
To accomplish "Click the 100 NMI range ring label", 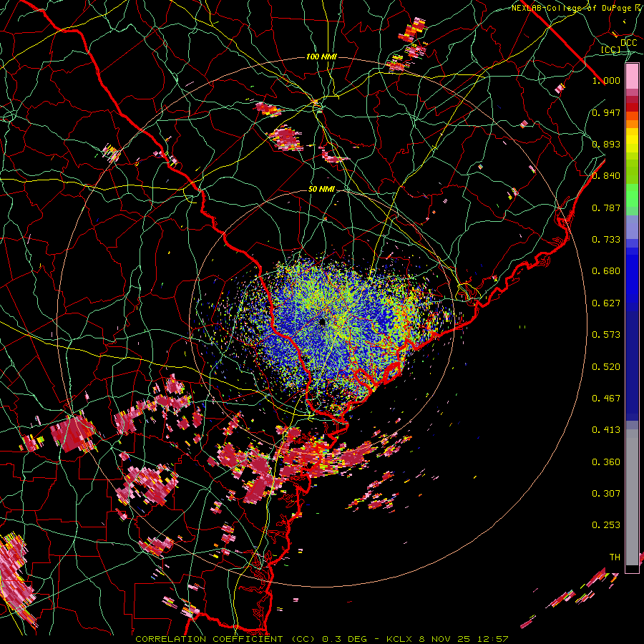I will (321, 57).
